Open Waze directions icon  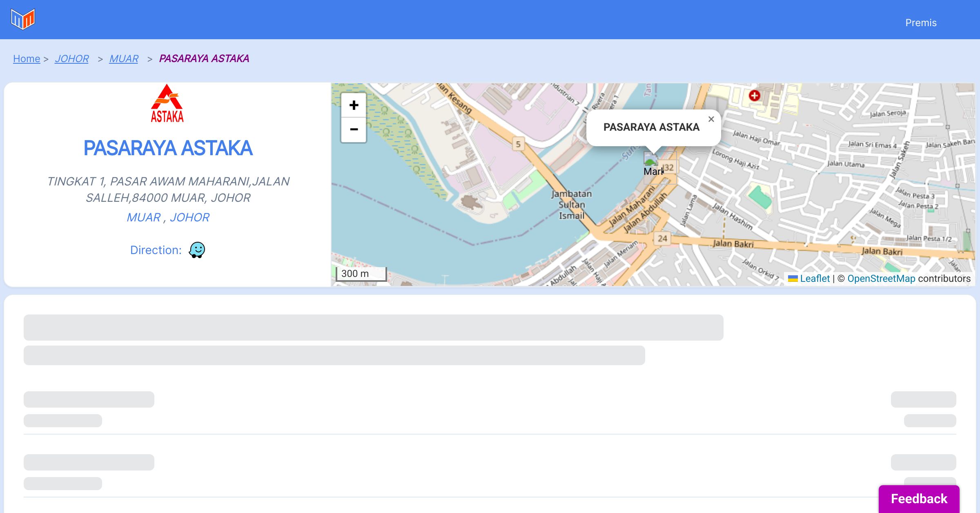coord(197,250)
